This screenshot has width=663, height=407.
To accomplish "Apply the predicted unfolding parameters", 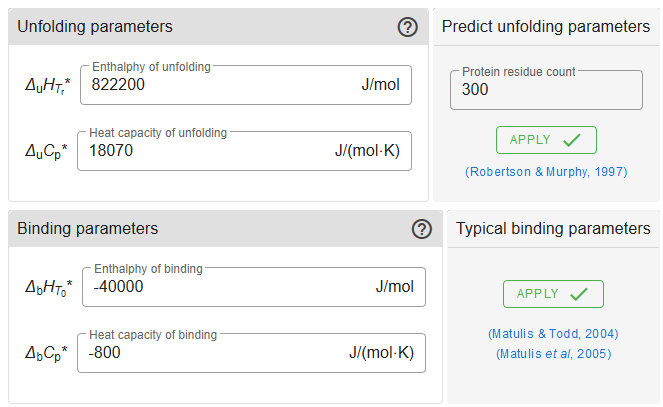I will coord(546,140).
